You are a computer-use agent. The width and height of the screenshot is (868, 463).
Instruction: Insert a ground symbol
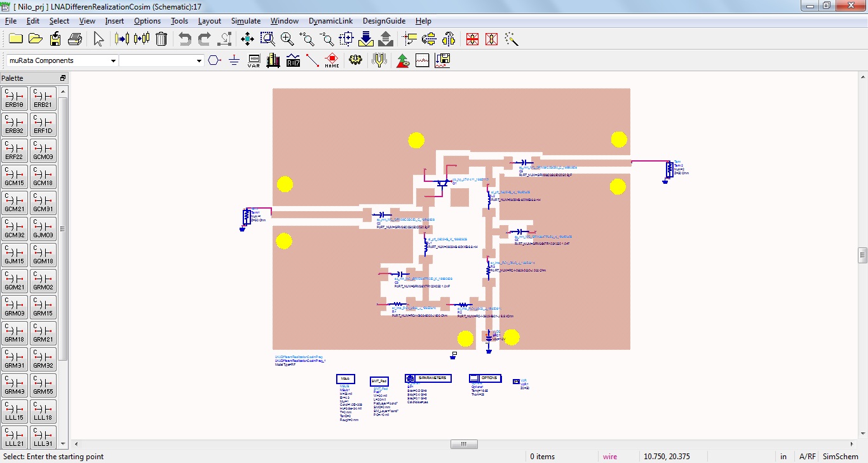(x=234, y=60)
